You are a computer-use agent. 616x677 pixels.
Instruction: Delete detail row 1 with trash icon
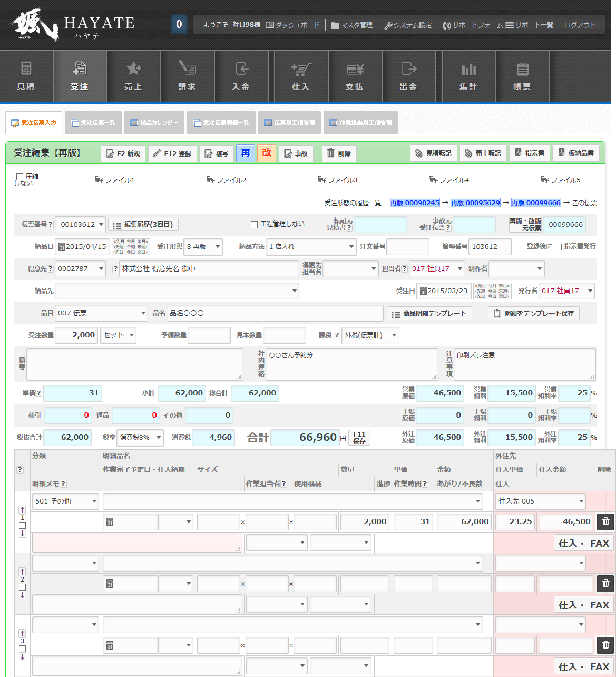coord(605,522)
